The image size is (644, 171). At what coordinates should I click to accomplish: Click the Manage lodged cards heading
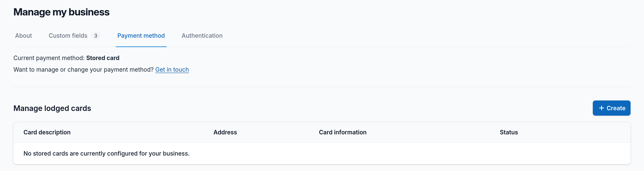tap(52, 108)
